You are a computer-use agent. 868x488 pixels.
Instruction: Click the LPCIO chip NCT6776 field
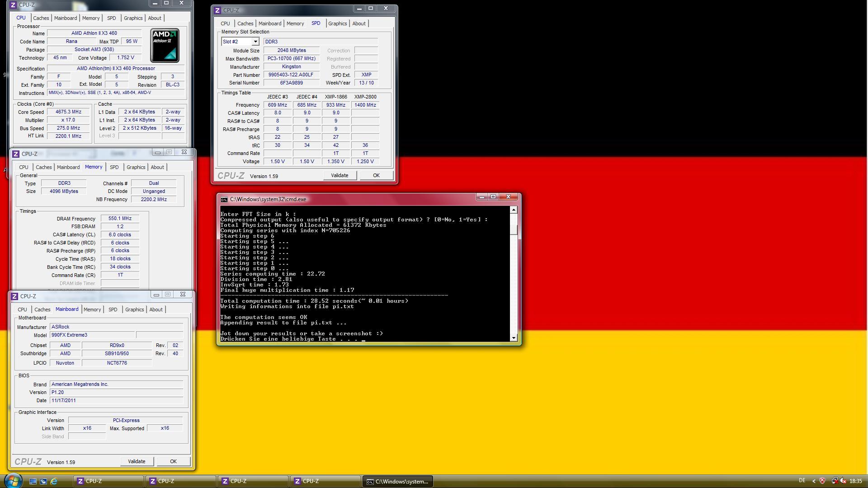coord(117,363)
